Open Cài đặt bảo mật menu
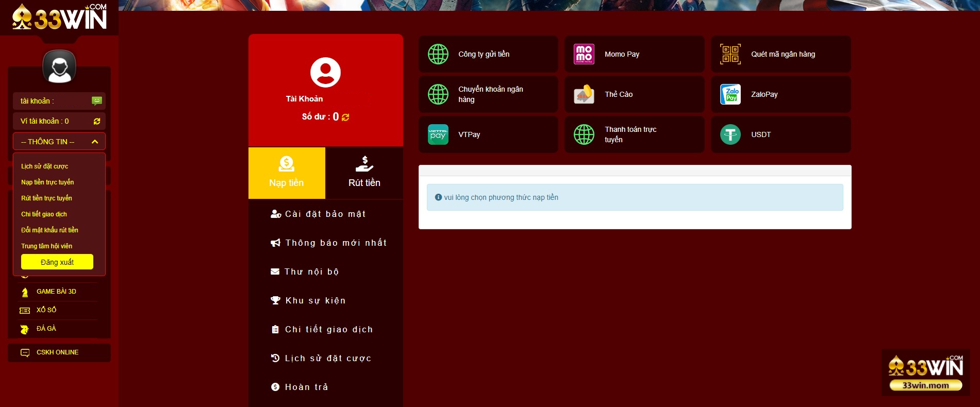The width and height of the screenshot is (980, 407). [x=325, y=214]
